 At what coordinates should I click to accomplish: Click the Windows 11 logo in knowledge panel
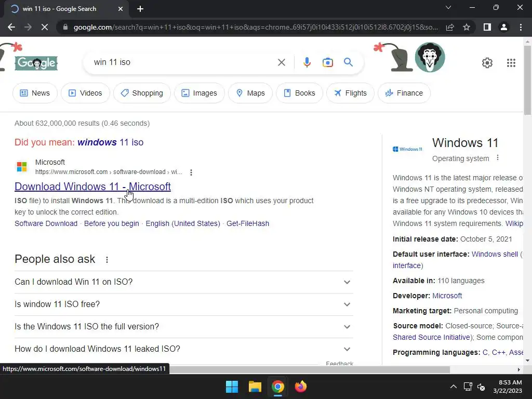pyautogui.click(x=407, y=149)
